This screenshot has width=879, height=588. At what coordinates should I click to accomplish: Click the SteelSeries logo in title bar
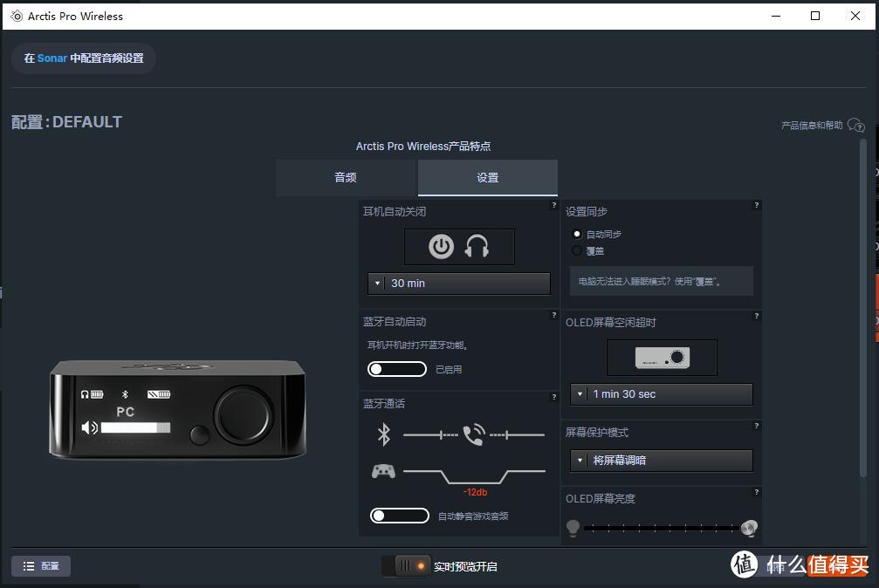17,17
